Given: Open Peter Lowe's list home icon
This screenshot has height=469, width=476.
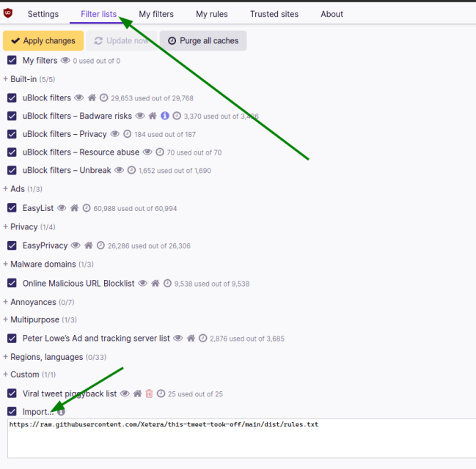Looking at the screenshot, I should click(x=191, y=339).
